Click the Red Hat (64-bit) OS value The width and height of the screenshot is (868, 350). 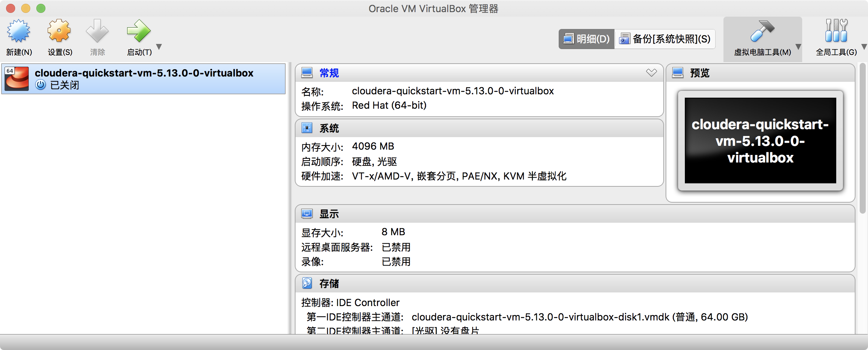coord(389,105)
